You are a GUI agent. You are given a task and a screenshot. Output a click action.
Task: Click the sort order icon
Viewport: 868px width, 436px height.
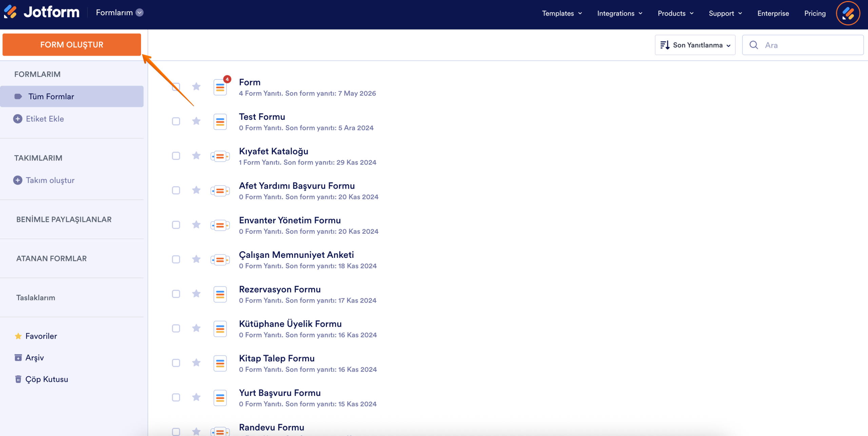[x=665, y=45]
